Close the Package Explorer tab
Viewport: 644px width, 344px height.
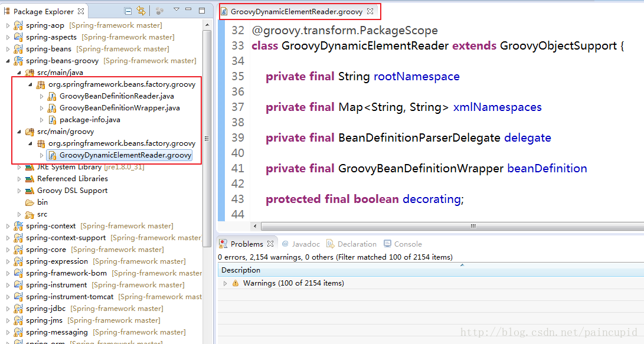tap(81, 11)
